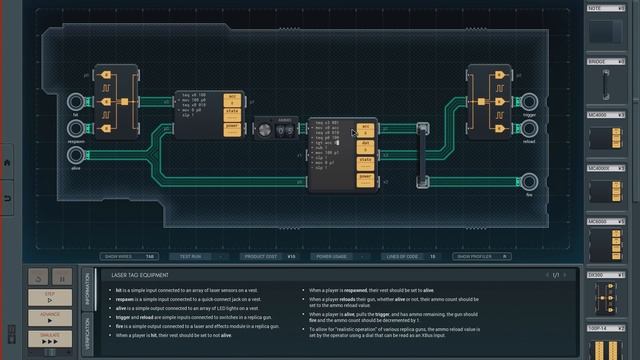Go to the next information page arrow
Image resolution: width=640 pixels, height=360 pixels.
[x=565, y=275]
